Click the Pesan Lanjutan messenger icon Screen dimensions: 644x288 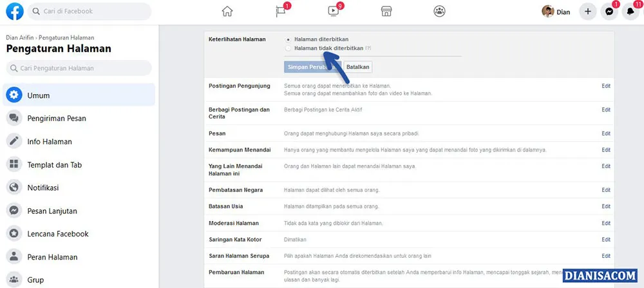point(14,211)
